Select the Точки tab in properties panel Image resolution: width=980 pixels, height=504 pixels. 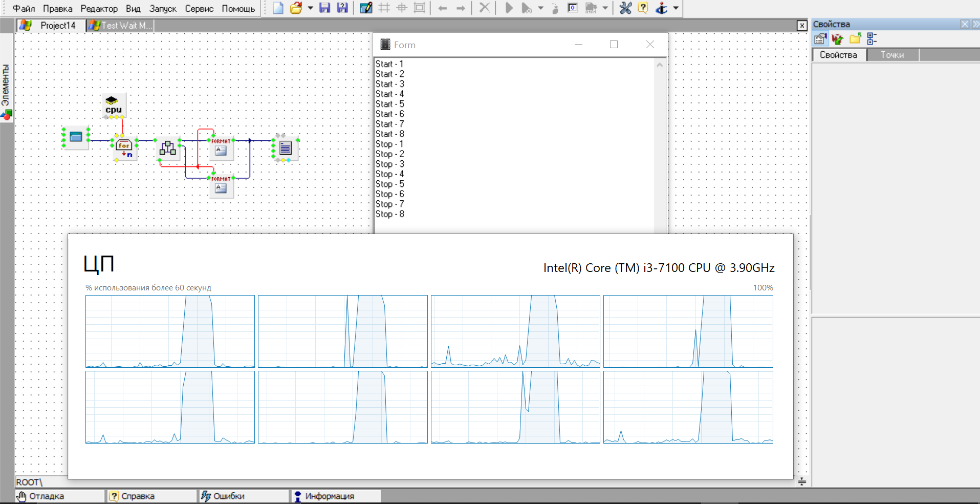pyautogui.click(x=892, y=55)
